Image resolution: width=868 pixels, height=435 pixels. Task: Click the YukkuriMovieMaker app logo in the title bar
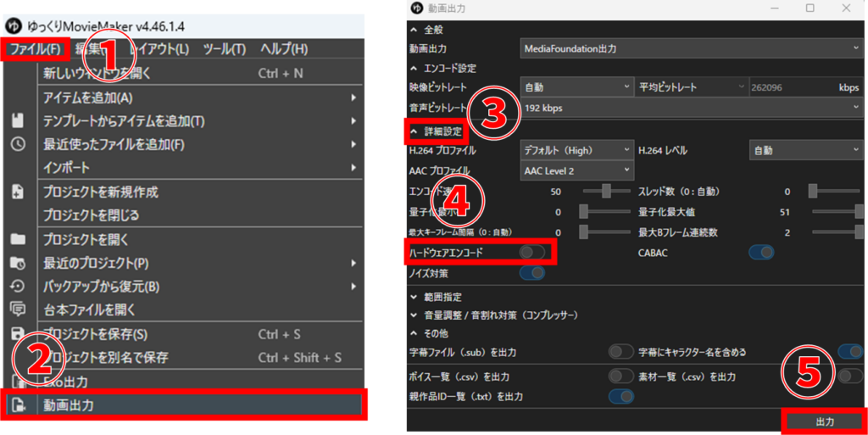(x=14, y=26)
